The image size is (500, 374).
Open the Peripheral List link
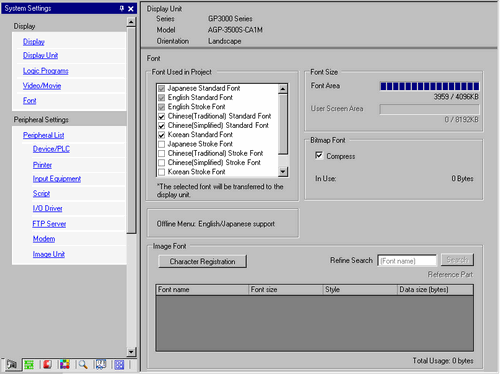43,135
